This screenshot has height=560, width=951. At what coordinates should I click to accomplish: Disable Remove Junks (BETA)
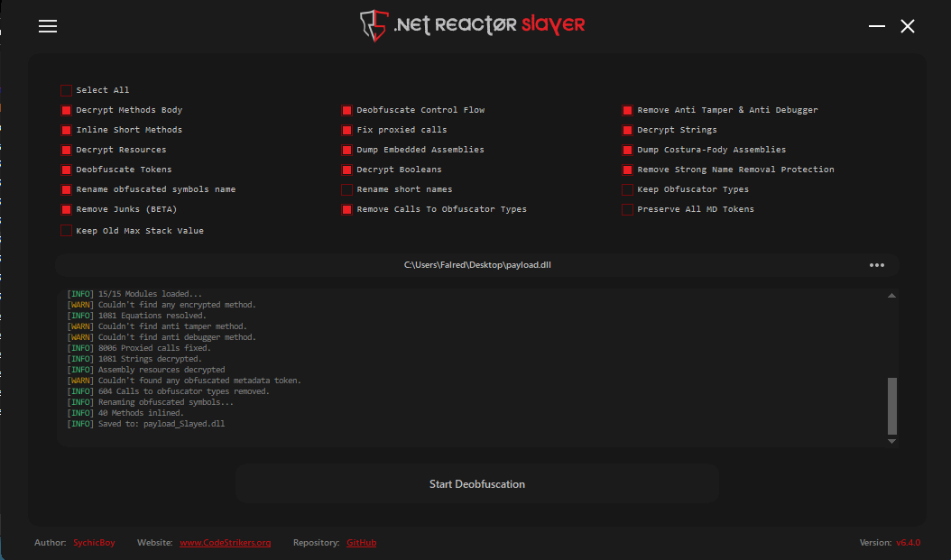point(66,208)
